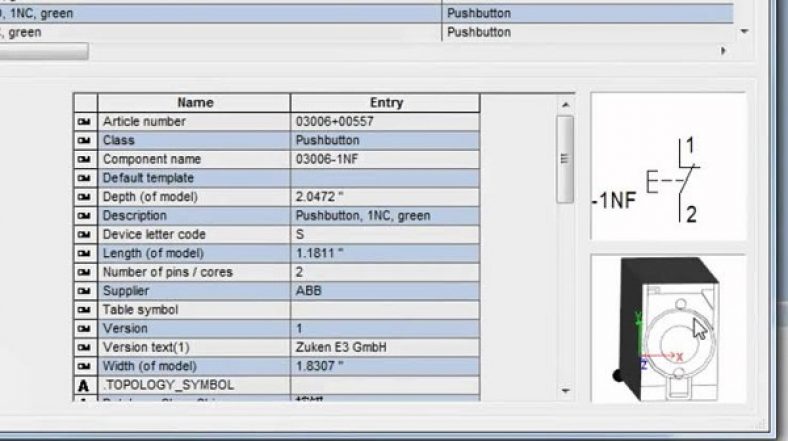Select the second ', green' Pushbutton list row
Image resolution: width=788 pixels, height=441 pixels.
pos(366,32)
